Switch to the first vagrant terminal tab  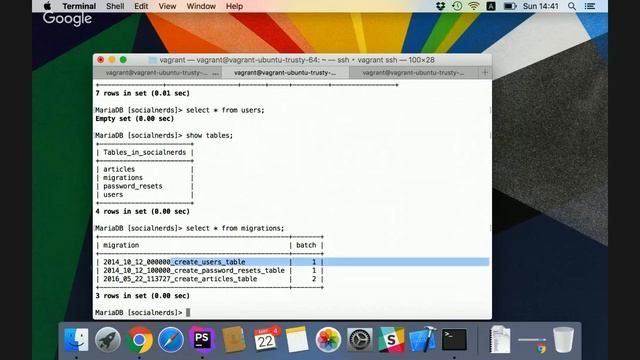click(157, 73)
